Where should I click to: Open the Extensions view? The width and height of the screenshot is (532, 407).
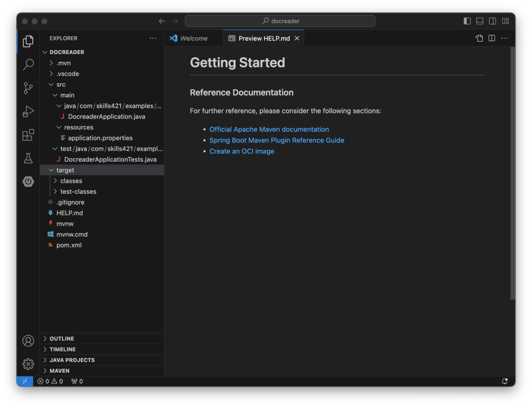click(x=28, y=135)
